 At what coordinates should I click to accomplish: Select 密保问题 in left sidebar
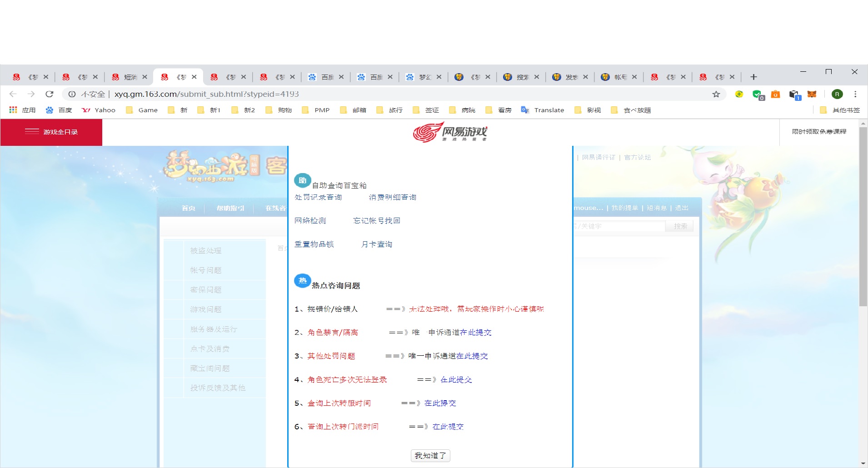tap(206, 290)
